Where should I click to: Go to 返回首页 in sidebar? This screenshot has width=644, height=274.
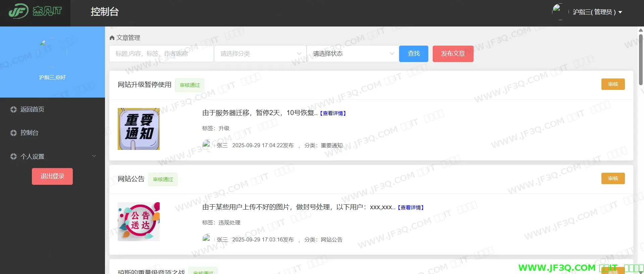(x=32, y=109)
